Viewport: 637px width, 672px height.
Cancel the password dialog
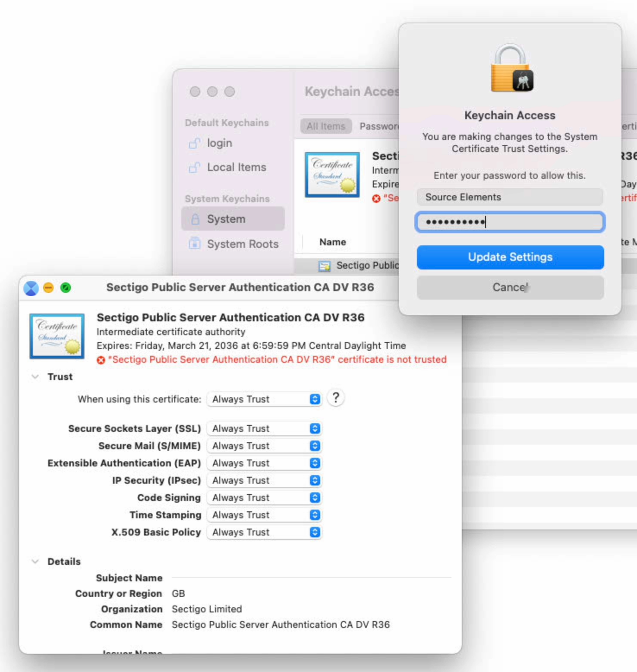(x=510, y=287)
